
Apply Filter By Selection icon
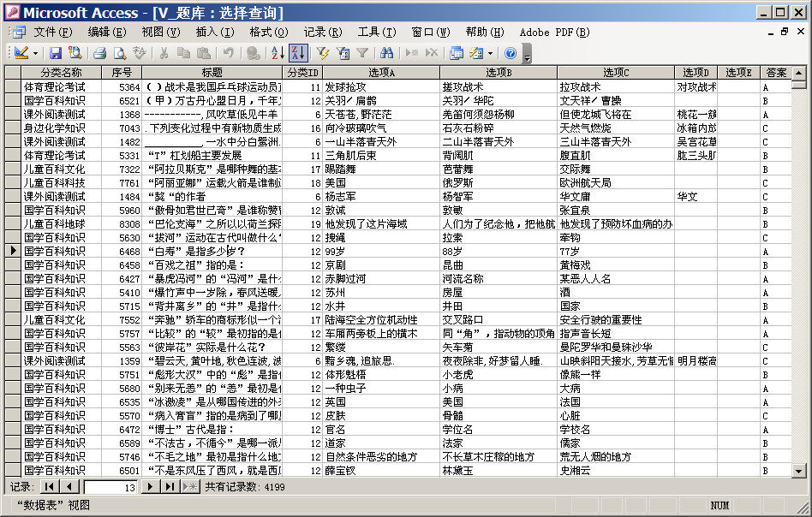click(323, 53)
